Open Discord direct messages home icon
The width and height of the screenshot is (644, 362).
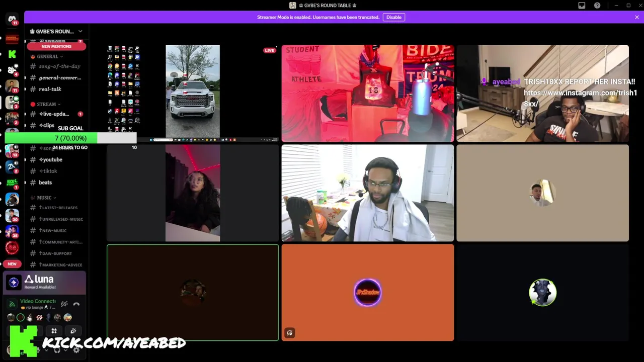coord(12,19)
